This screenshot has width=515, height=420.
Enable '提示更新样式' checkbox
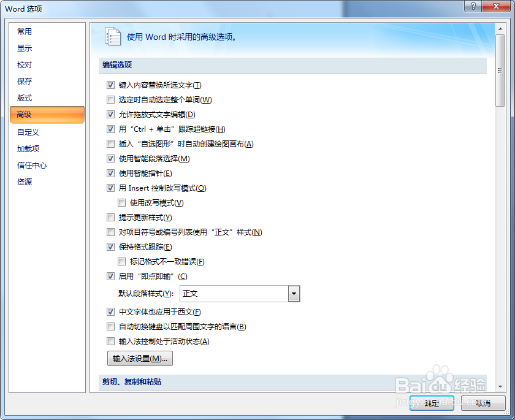pos(111,218)
